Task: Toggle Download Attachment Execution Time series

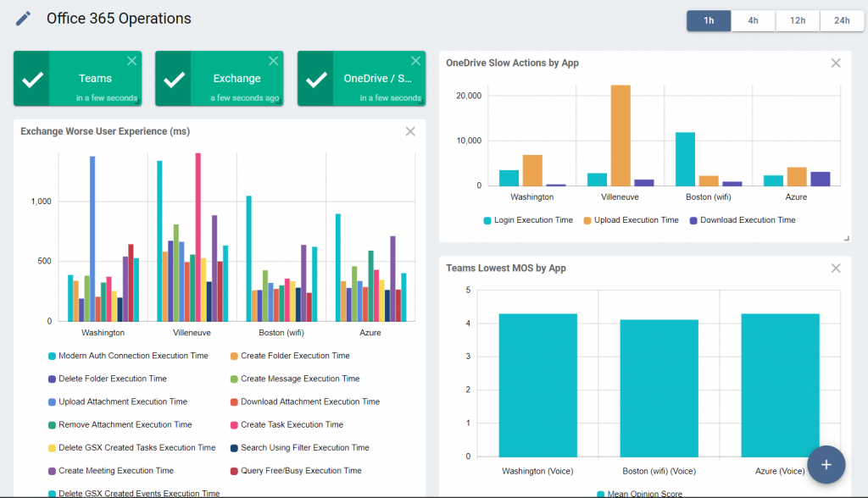Action: [305, 401]
